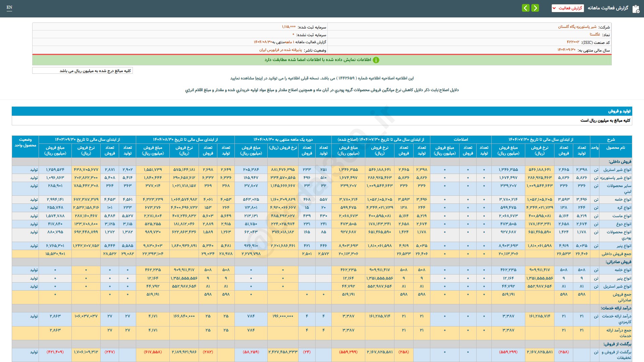Click the دوره یک ماهه period header
This screenshot has height=362, width=644.
click(283, 139)
